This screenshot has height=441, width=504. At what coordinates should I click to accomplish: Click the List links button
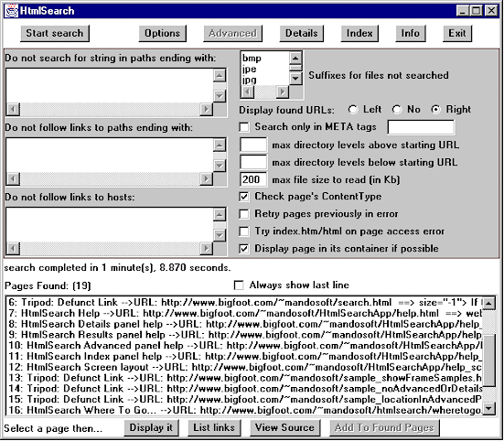214,428
